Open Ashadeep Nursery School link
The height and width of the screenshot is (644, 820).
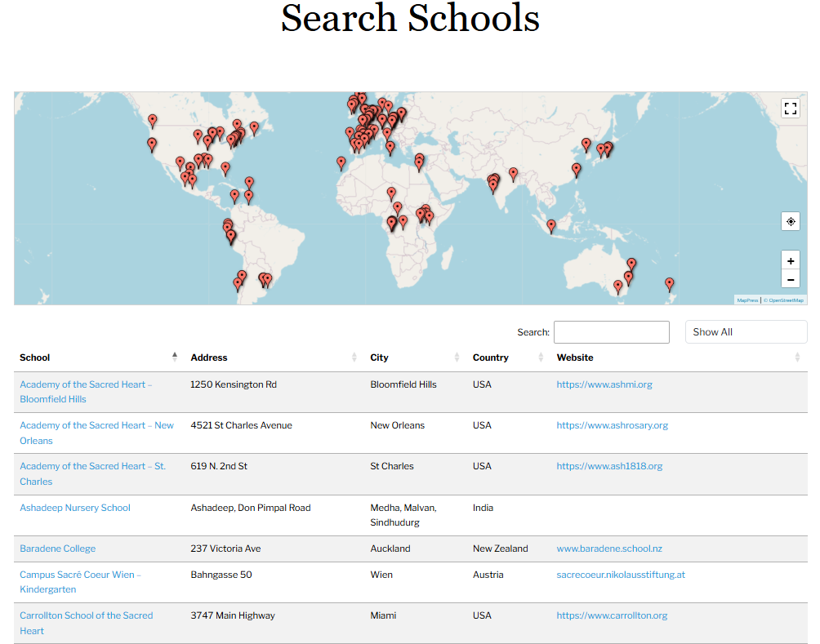pos(75,508)
